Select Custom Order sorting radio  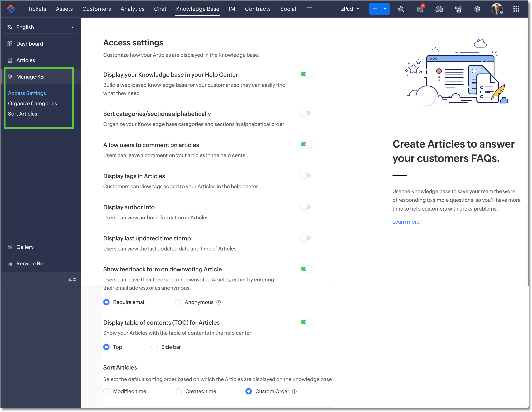click(x=249, y=391)
